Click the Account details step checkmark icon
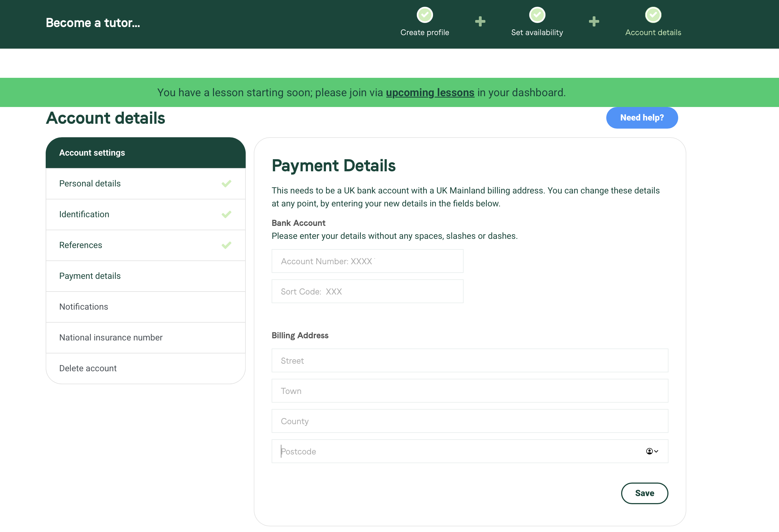The width and height of the screenshot is (779, 532). (653, 15)
